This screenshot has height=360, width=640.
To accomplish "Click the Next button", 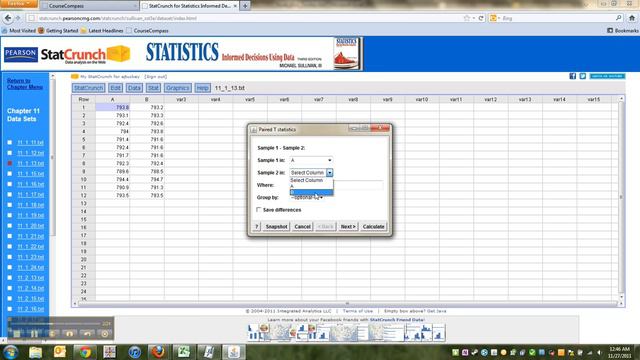I will pyautogui.click(x=348, y=227).
